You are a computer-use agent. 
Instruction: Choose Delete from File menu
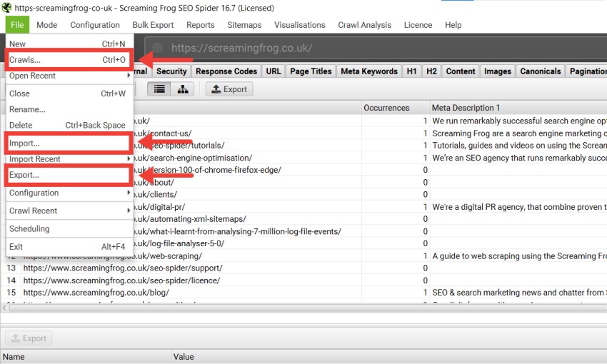tap(69, 126)
